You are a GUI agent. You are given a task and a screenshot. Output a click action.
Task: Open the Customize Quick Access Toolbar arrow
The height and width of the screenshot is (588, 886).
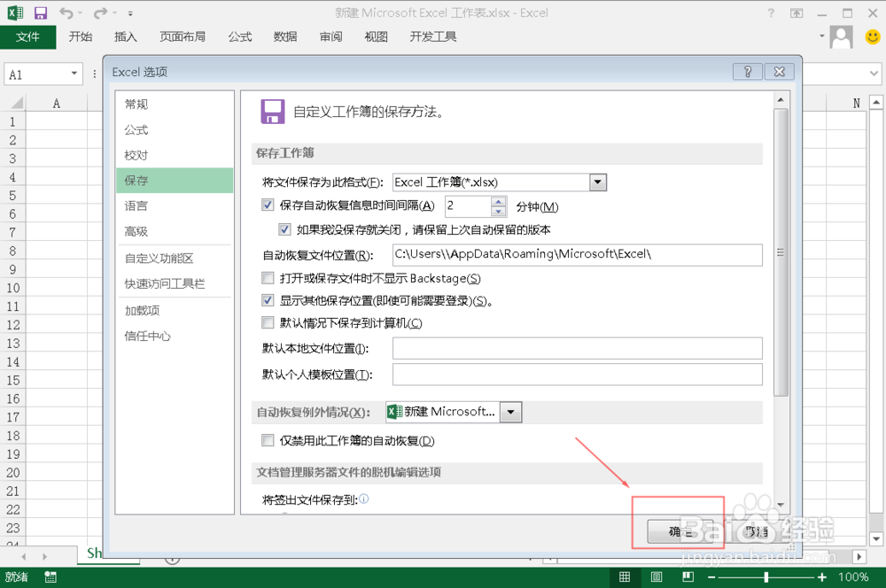130,13
